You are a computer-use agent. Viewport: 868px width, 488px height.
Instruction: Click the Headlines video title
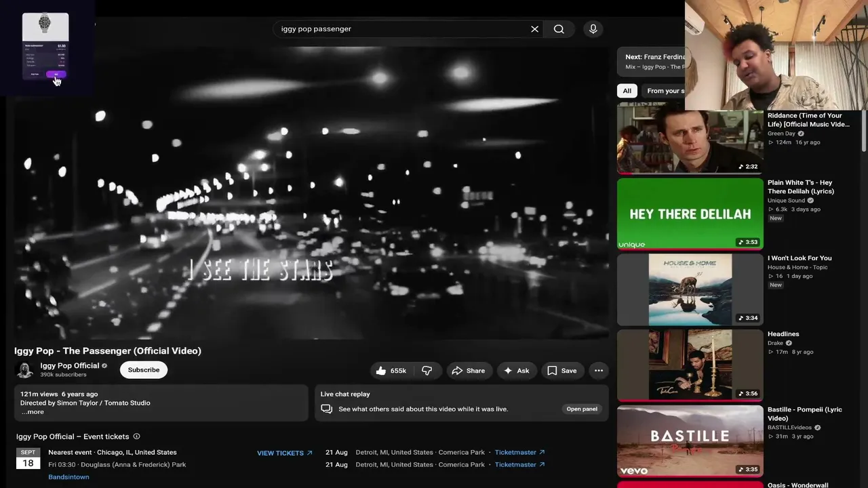click(x=783, y=334)
